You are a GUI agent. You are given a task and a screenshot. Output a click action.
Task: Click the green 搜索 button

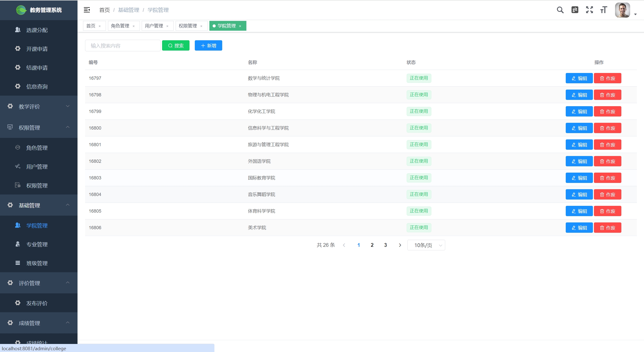[176, 46]
